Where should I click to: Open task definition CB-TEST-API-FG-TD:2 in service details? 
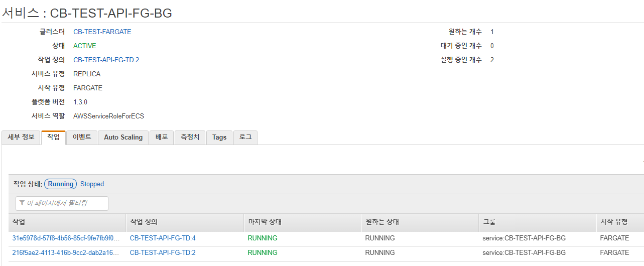pos(106,60)
